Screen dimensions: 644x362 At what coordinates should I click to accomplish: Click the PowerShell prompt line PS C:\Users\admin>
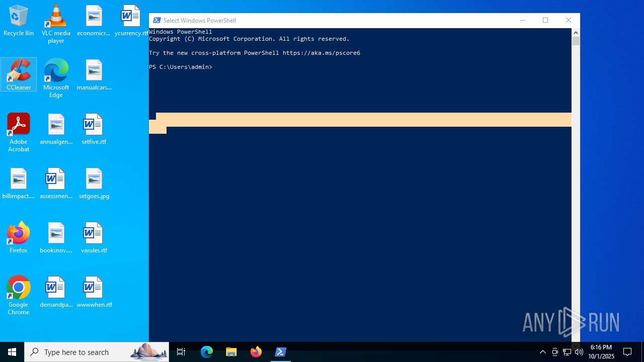pyautogui.click(x=181, y=67)
